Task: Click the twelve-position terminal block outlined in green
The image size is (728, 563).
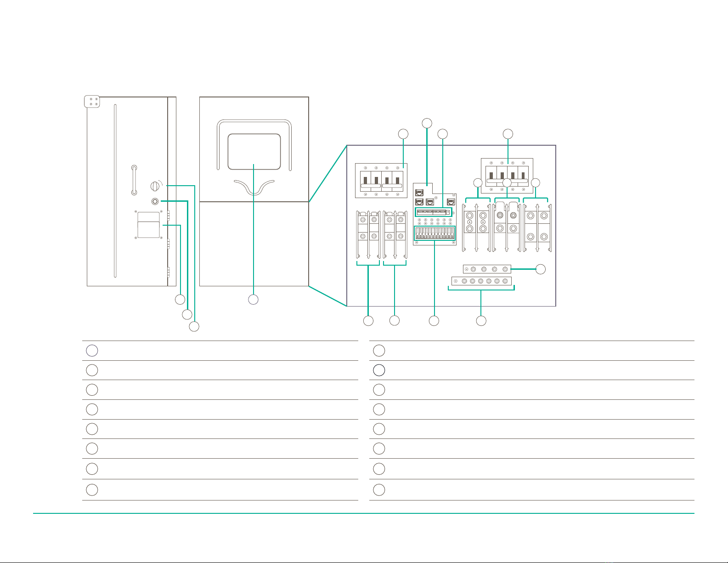Action: coord(435,233)
